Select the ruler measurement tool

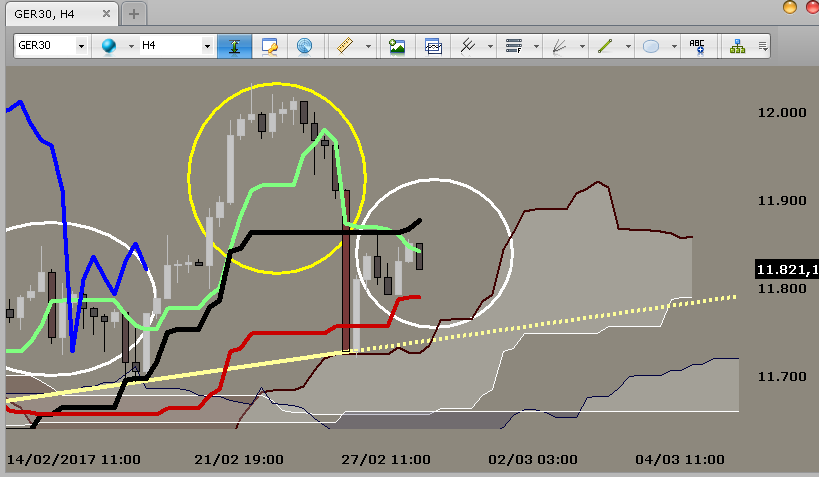345,46
